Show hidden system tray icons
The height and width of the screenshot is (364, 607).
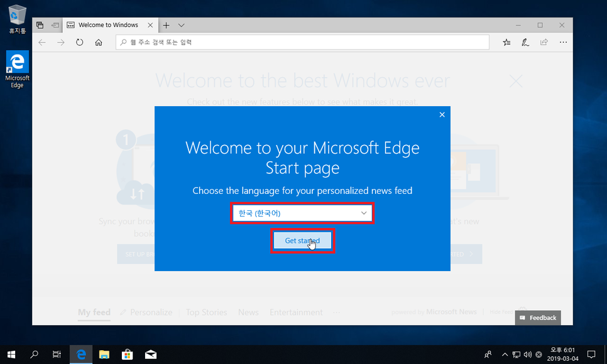point(505,355)
